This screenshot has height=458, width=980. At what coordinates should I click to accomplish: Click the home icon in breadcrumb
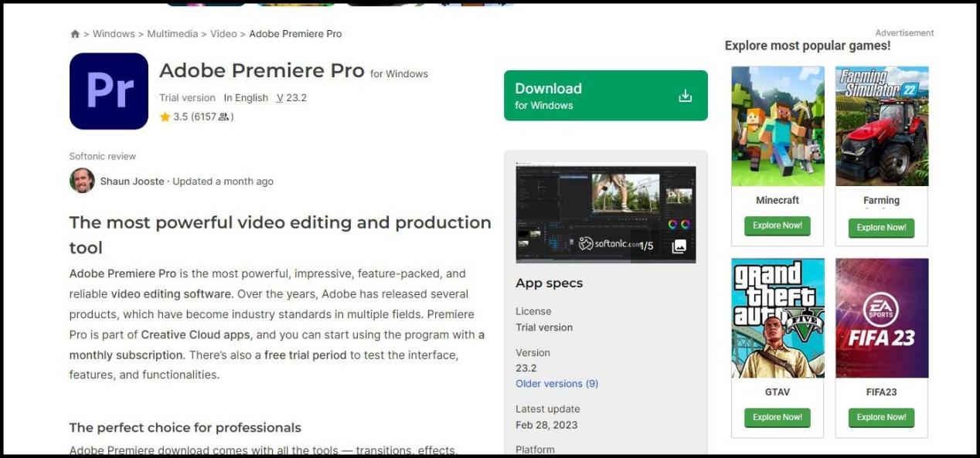click(x=75, y=34)
